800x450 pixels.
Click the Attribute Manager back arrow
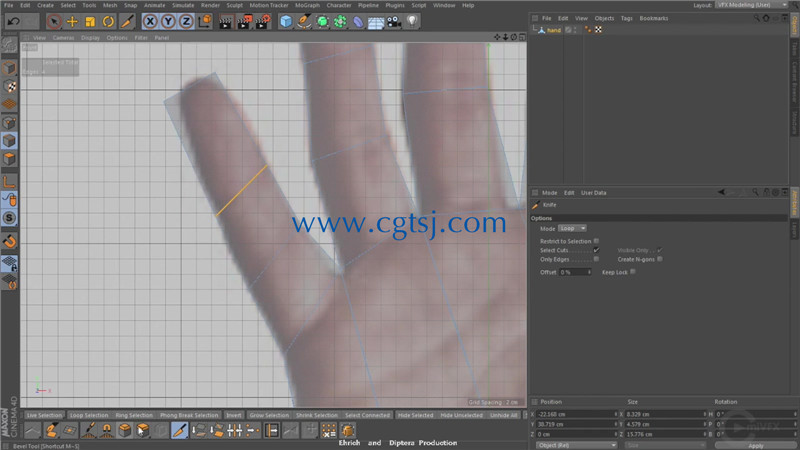tap(721, 192)
